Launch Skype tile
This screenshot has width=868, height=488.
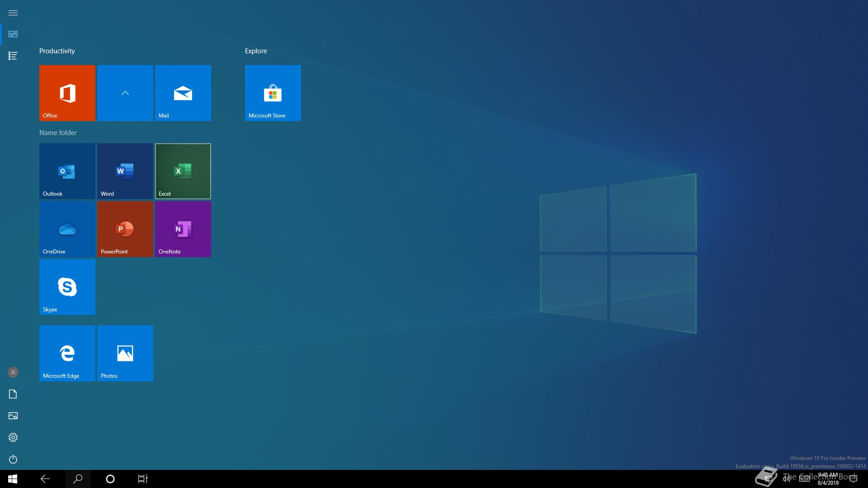(67, 286)
